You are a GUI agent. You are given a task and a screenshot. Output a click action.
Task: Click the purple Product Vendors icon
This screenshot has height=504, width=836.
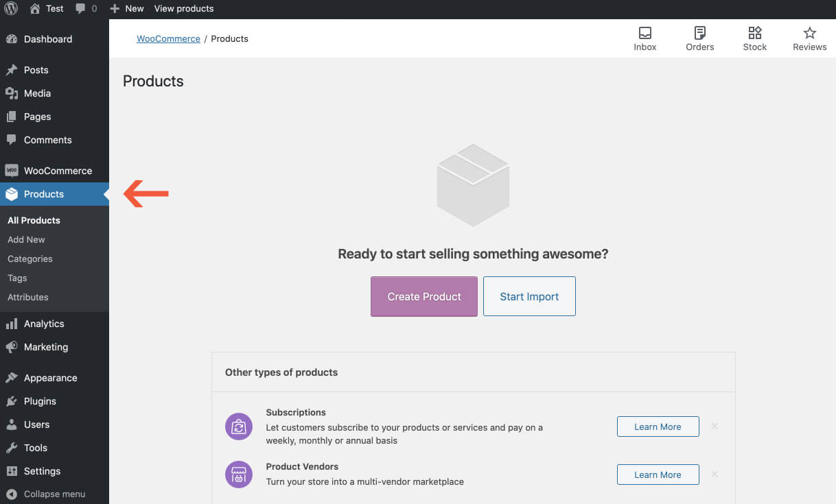coord(239,475)
